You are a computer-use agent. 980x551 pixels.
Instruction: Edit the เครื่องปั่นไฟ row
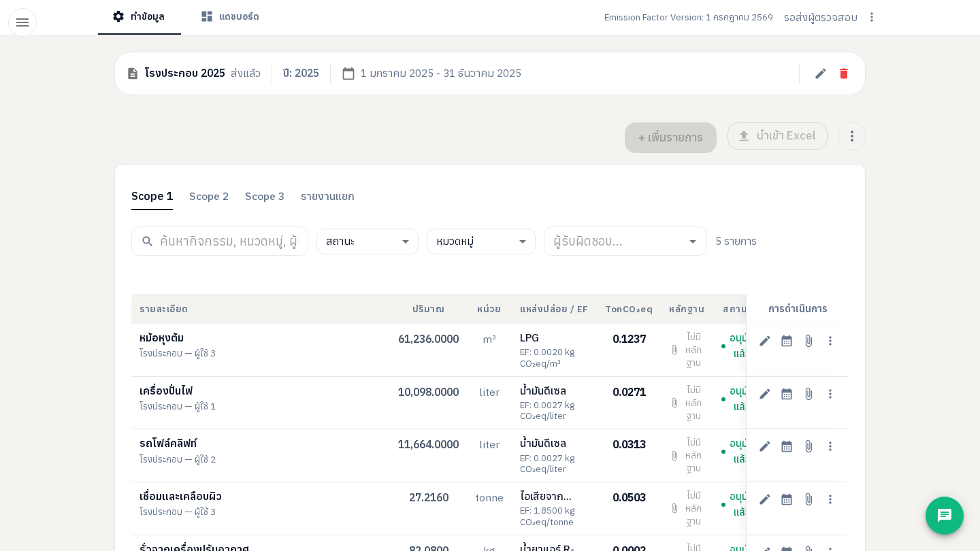(x=765, y=394)
